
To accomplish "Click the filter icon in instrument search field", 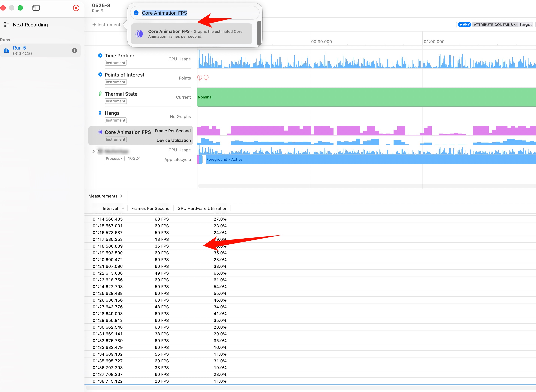I will pos(136,13).
